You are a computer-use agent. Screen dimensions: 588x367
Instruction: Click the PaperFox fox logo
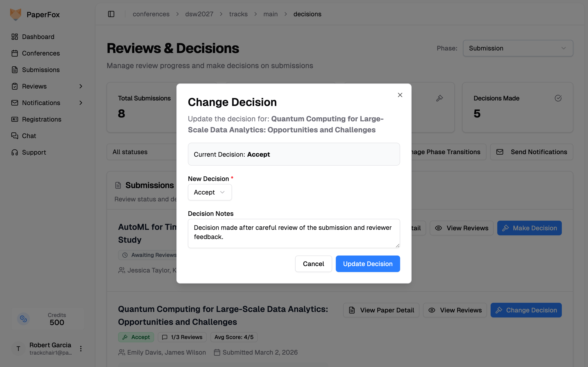click(x=16, y=14)
